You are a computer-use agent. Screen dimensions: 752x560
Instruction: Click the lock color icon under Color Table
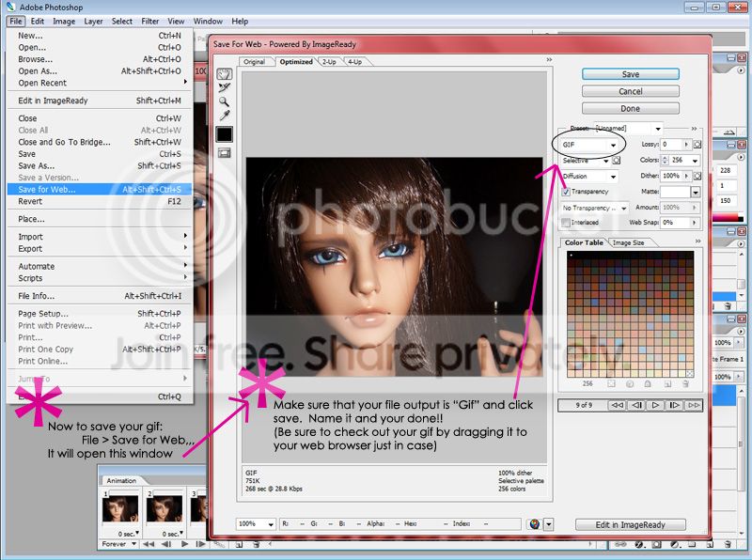648,383
